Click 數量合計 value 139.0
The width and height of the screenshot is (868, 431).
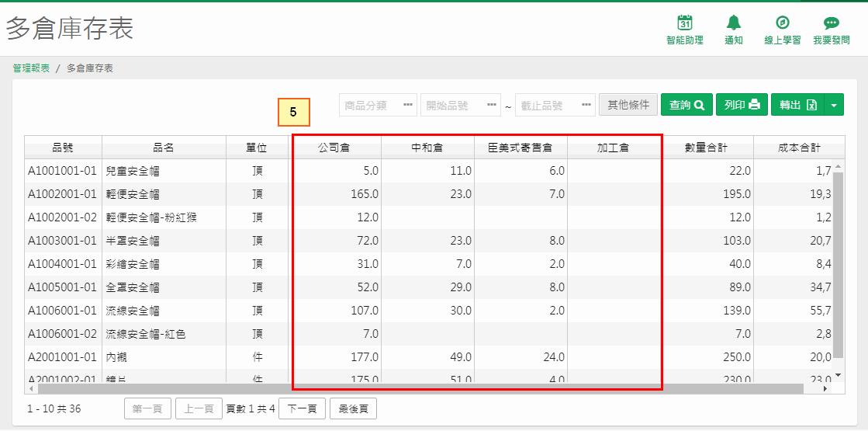click(737, 311)
